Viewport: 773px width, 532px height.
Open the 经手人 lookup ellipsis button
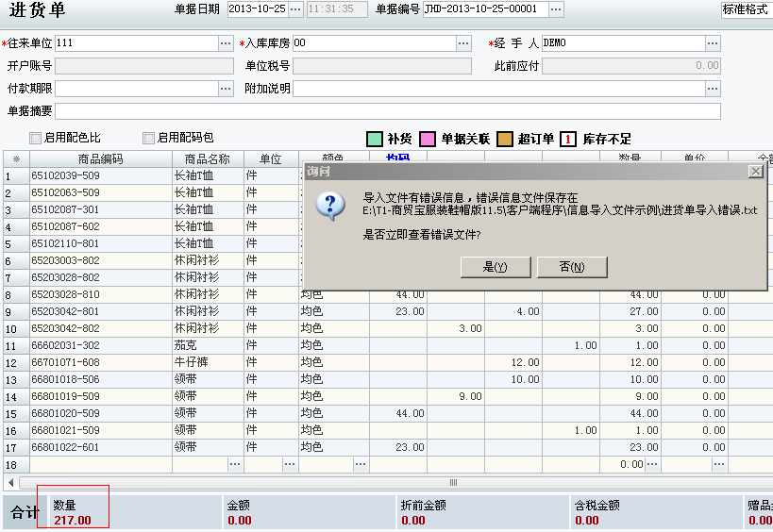tap(713, 43)
